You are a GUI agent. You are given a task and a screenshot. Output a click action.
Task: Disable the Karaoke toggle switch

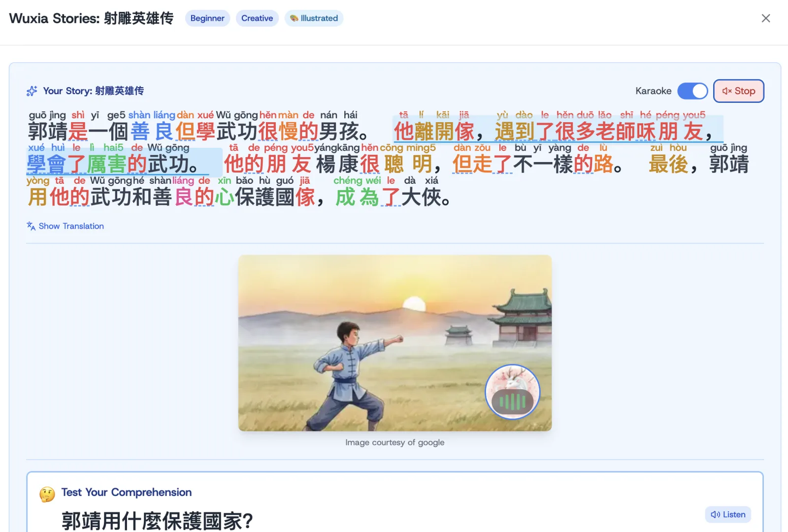(692, 91)
